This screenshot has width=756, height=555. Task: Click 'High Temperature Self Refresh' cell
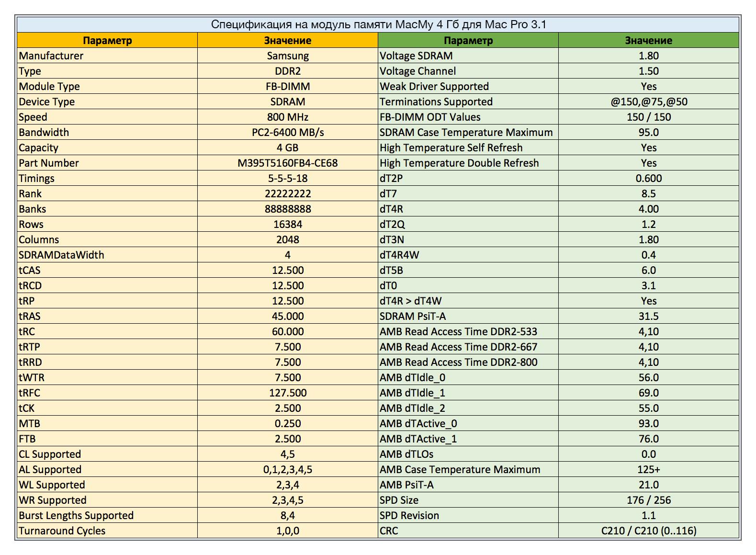(x=468, y=147)
